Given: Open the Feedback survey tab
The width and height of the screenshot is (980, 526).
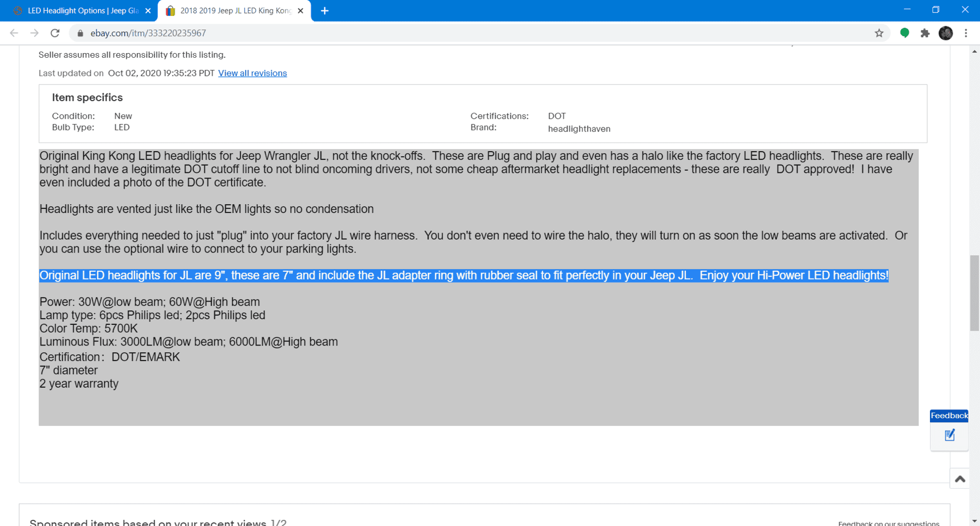Looking at the screenshot, I should (x=949, y=416).
